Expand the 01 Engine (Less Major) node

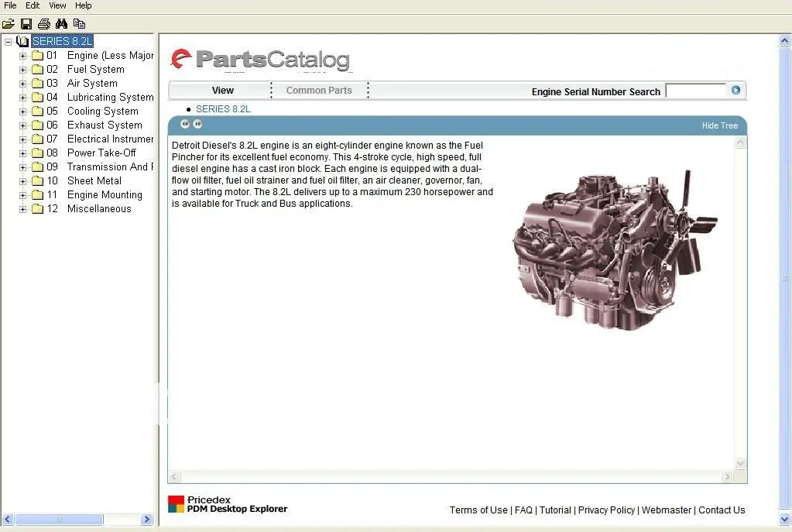click(x=22, y=56)
